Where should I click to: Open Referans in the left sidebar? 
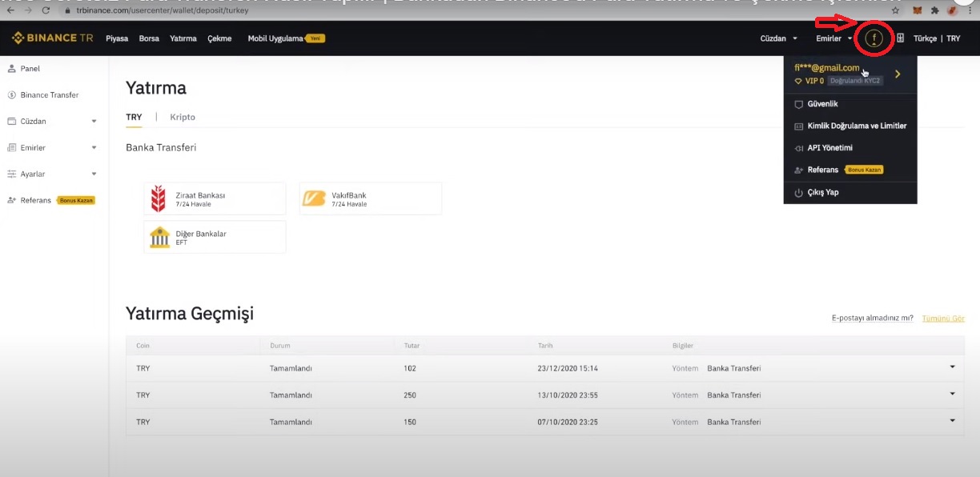tap(35, 200)
